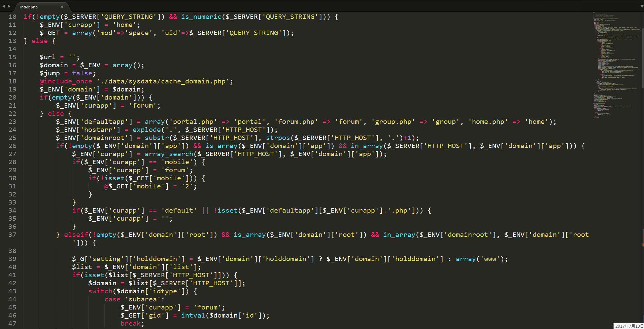
Task: Open the tab list dropdown arrow
Action: pyautogui.click(x=642, y=6)
